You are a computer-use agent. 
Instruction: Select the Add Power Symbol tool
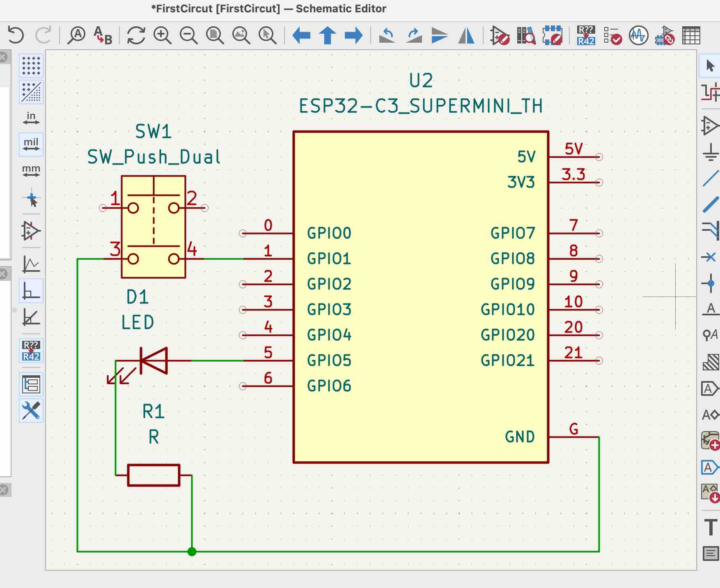pos(710,152)
